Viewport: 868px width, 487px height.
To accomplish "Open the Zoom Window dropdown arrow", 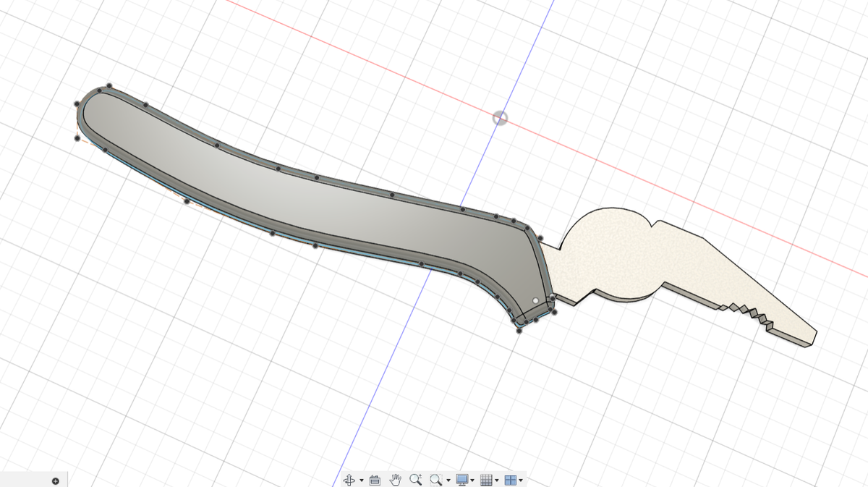I will tap(448, 480).
